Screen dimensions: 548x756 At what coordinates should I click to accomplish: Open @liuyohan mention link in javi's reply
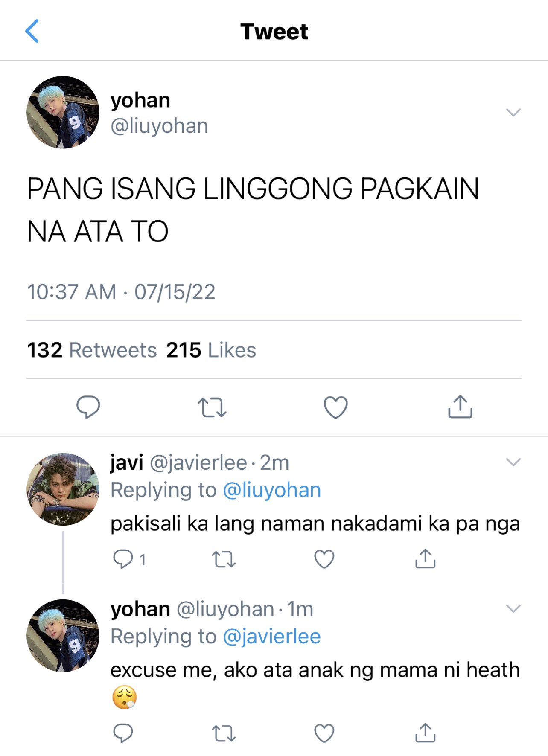[x=272, y=490]
